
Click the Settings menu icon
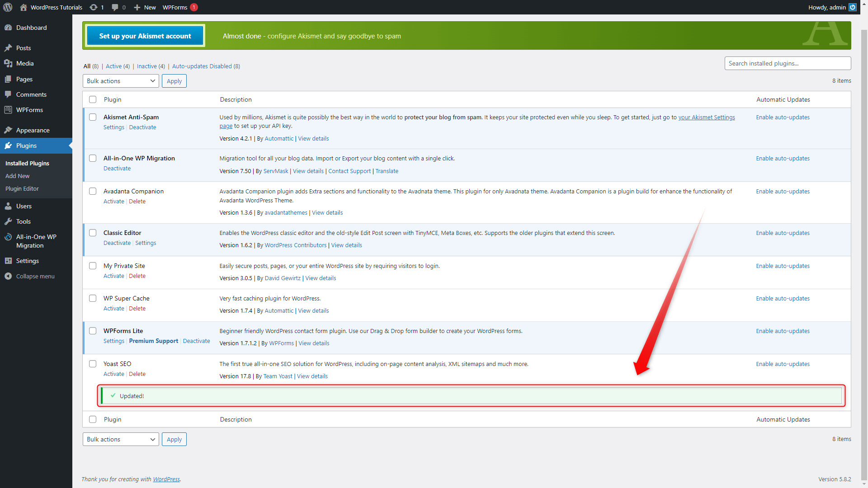(8, 260)
